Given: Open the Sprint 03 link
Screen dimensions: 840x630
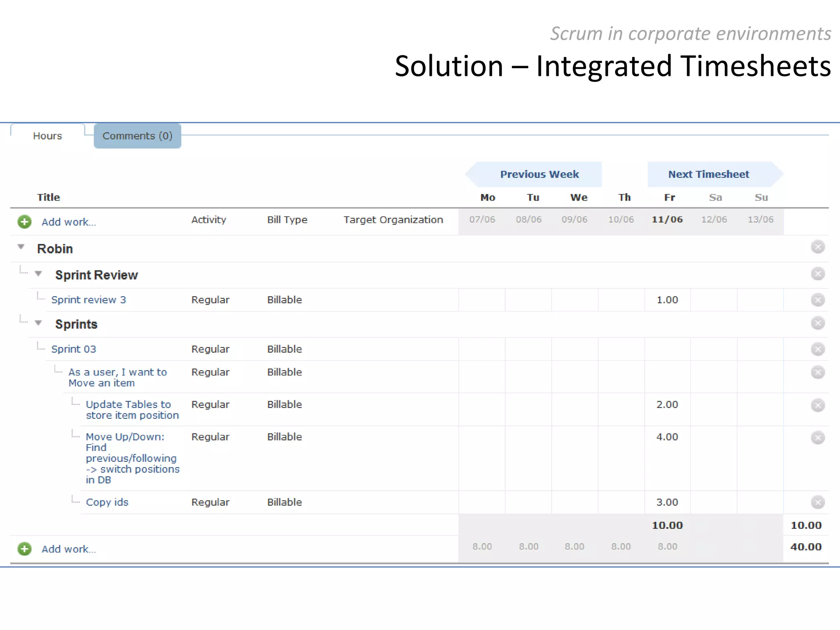Looking at the screenshot, I should 74,349.
